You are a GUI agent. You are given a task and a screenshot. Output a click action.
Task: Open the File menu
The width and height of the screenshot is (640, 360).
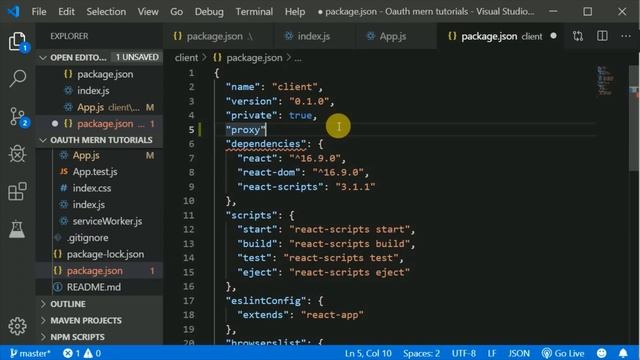(39, 11)
